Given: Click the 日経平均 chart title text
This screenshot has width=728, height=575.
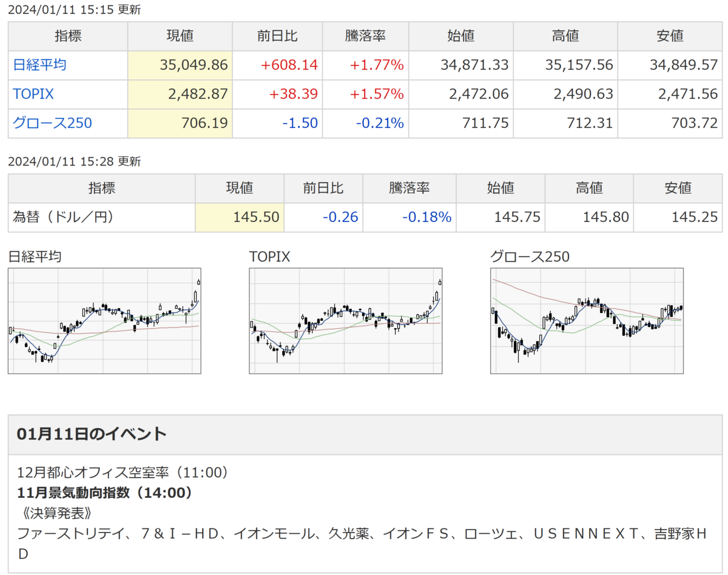Looking at the screenshot, I should (x=35, y=257).
